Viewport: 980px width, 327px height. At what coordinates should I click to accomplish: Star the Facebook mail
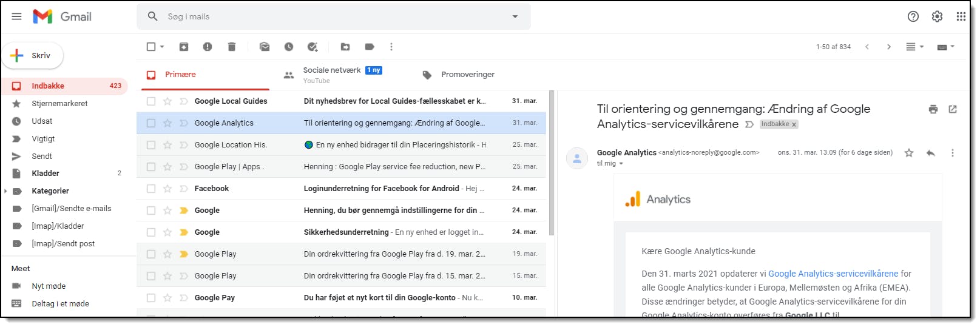click(x=167, y=189)
